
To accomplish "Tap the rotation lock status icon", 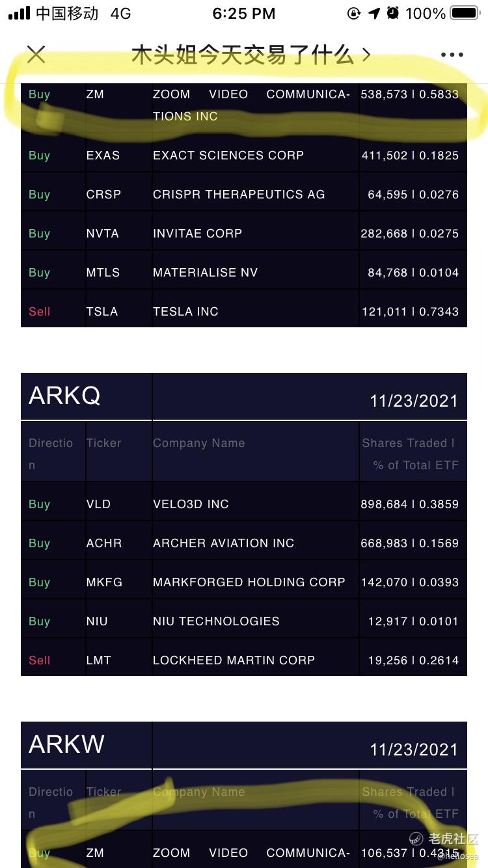I will pyautogui.click(x=354, y=13).
